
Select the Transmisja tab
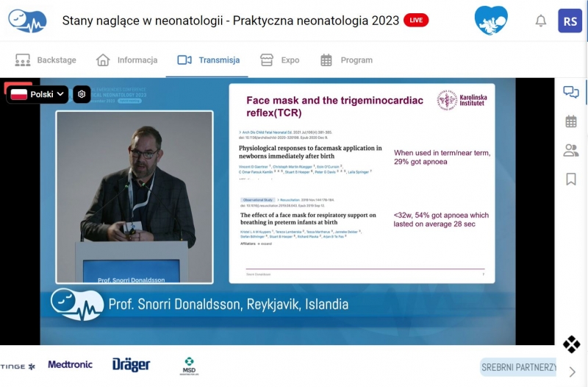coord(209,60)
